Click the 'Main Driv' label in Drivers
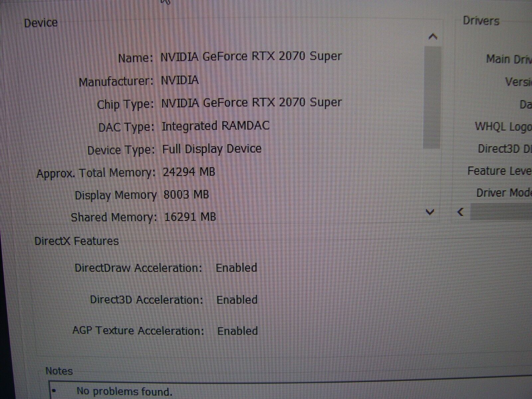Viewport: 532px width, 399px height. (x=509, y=59)
